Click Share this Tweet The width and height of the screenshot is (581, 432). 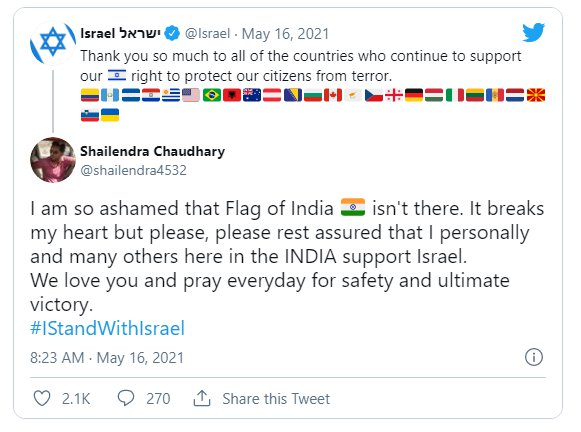pos(276,399)
